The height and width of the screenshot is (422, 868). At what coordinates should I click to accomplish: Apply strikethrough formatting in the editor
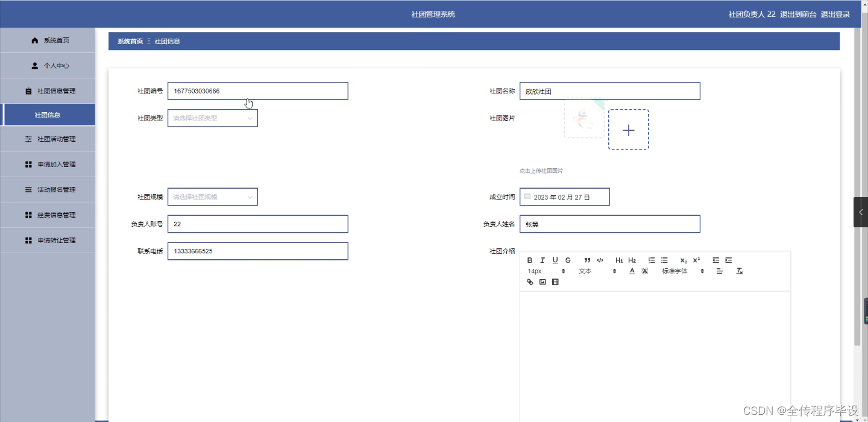tap(568, 260)
